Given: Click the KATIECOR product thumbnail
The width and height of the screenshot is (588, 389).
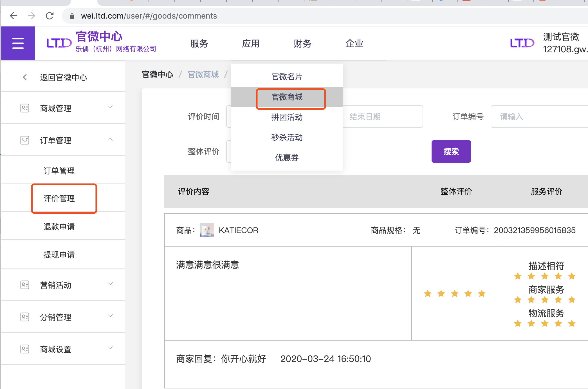Looking at the screenshot, I should 207,230.
